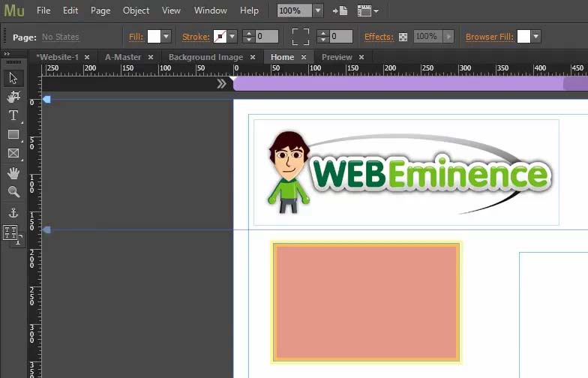Adjust the corner radius stepper
The height and width of the screenshot is (378, 588).
[x=323, y=37]
